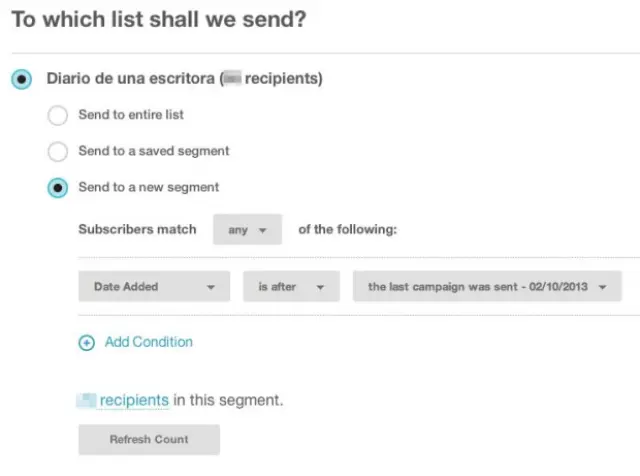The height and width of the screenshot is (476, 640).
Task: Click the 'Add Condition' link text
Action: [x=149, y=342]
